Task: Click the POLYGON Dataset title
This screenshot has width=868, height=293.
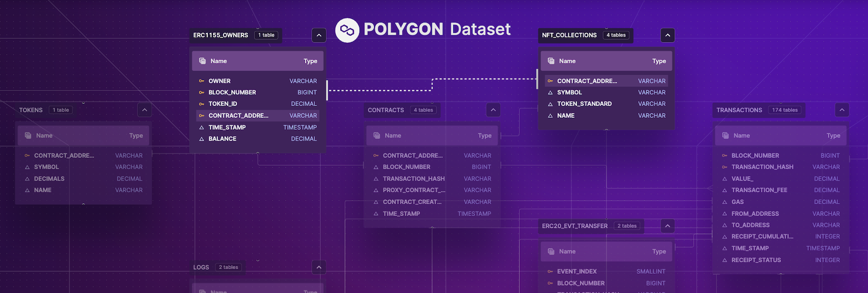Action: point(437,30)
